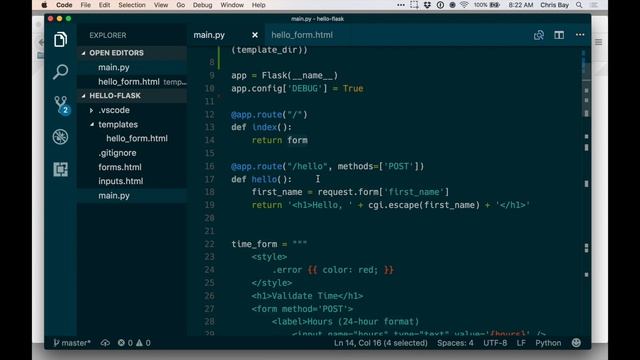Open the Search view icon
The image size is (640, 360).
[x=60, y=72]
